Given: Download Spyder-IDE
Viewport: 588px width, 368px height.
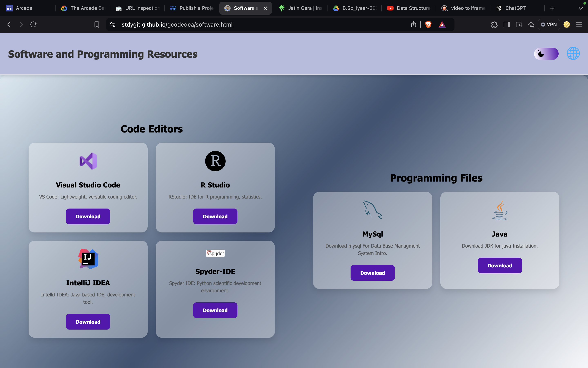Looking at the screenshot, I should click(x=215, y=310).
